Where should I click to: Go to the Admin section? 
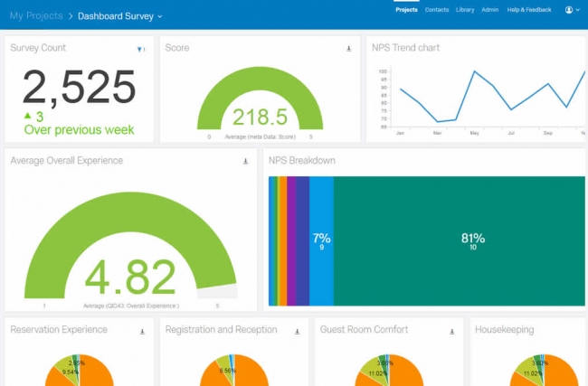(x=489, y=10)
